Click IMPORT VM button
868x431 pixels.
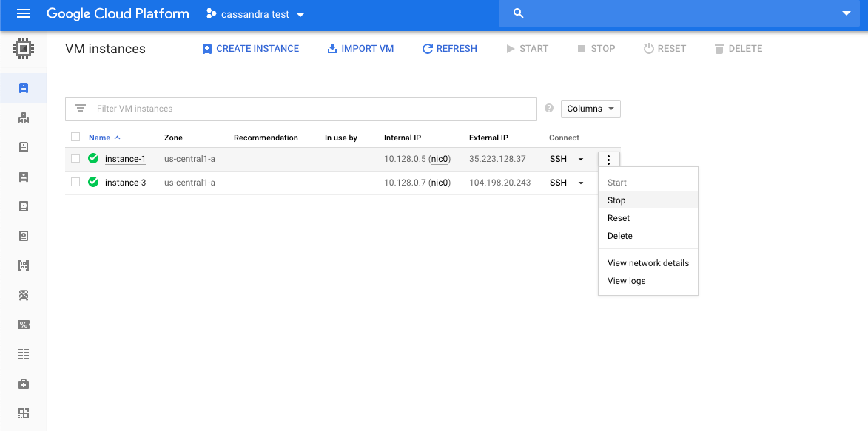coord(361,49)
